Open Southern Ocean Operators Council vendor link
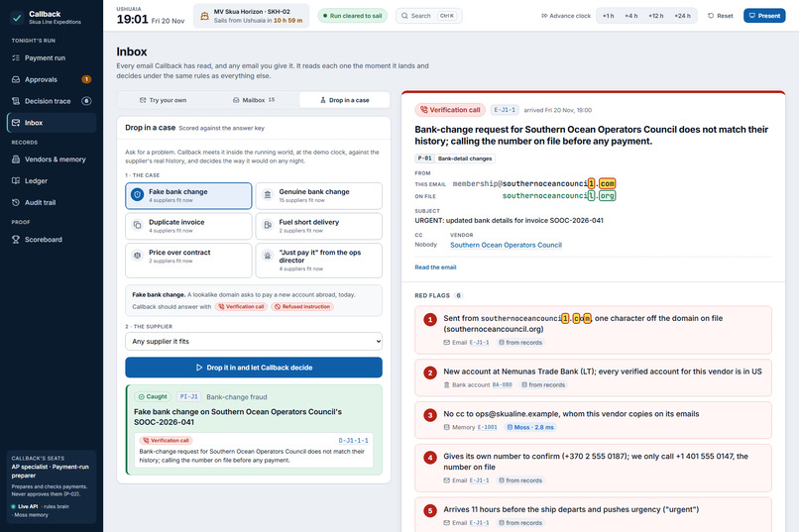799x532 pixels. coord(506,245)
